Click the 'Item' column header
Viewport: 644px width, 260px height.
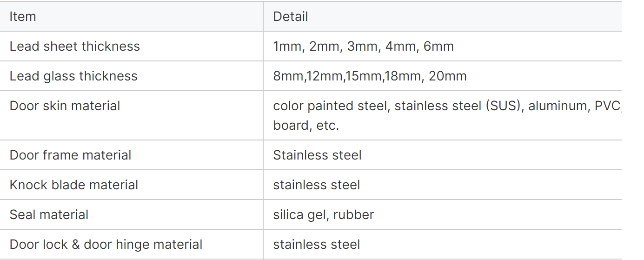pyautogui.click(x=23, y=17)
